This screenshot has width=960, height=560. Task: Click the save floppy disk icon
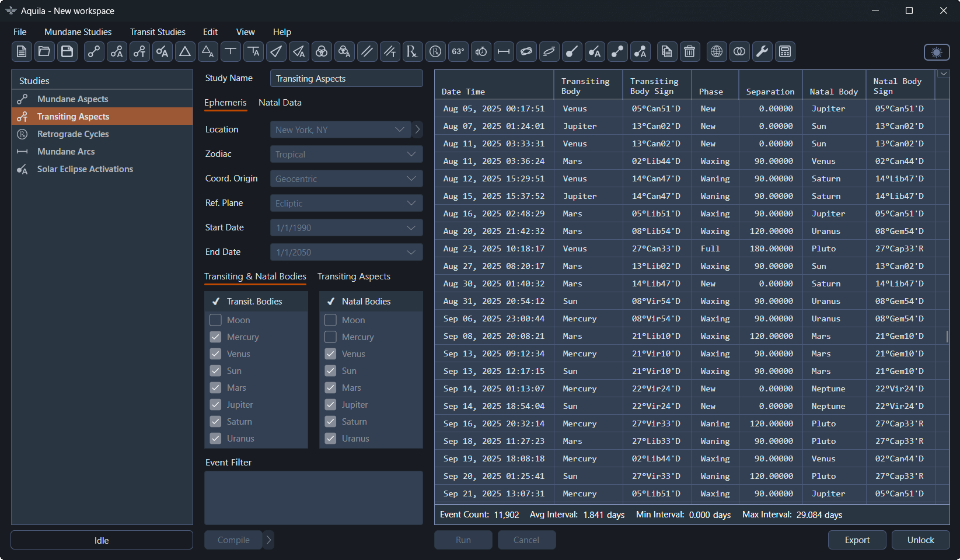click(67, 52)
